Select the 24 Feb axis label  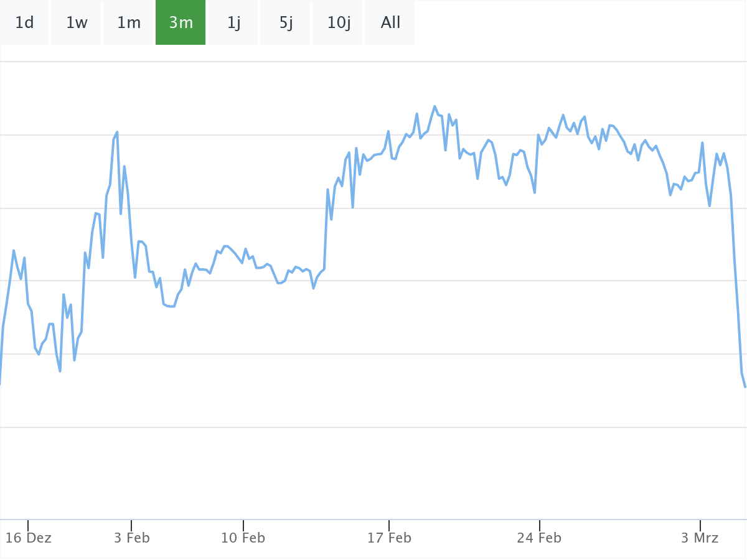539,538
